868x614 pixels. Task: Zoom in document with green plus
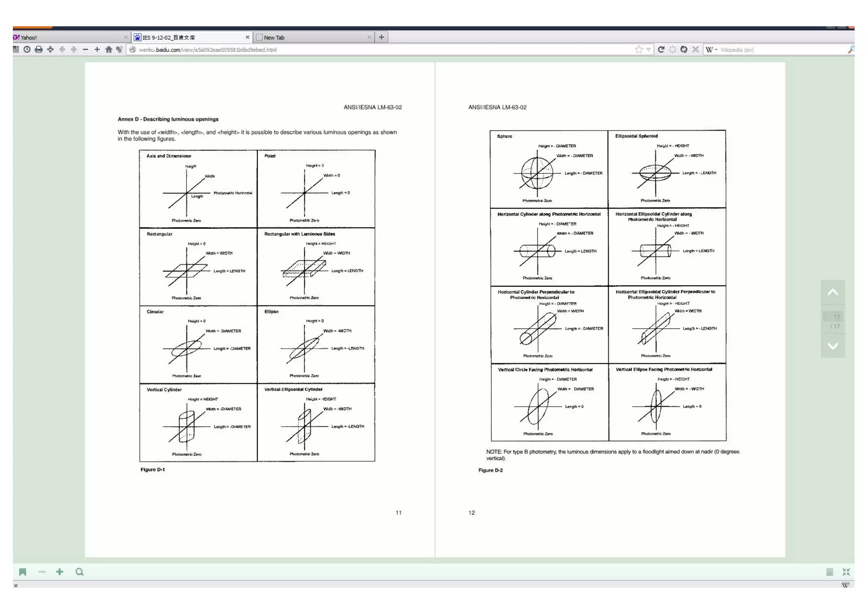(60, 572)
